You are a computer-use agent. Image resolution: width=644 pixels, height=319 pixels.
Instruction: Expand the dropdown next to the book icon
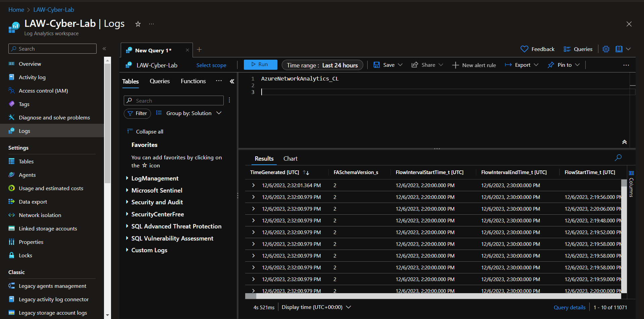[x=629, y=49]
